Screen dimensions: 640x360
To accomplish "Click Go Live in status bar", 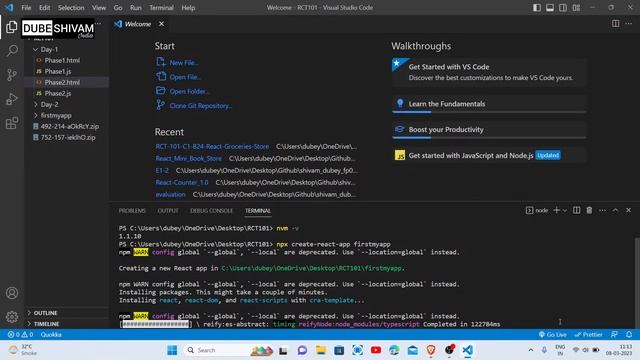I will [552, 334].
